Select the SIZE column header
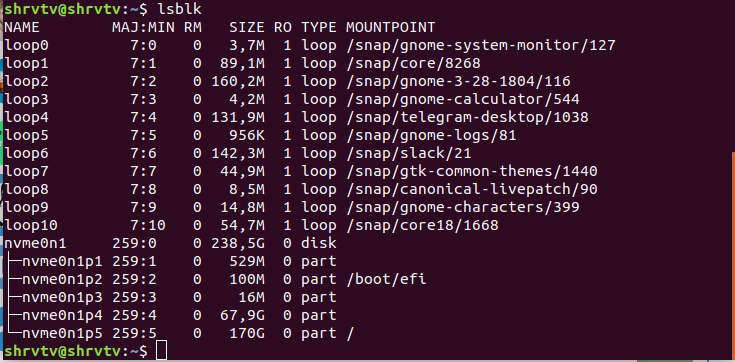 (x=247, y=27)
